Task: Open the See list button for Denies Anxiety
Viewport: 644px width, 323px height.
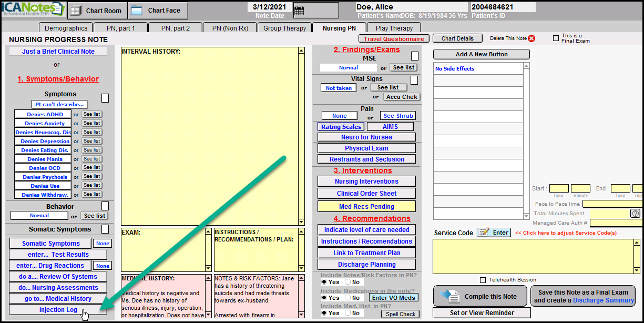Action: tap(92, 123)
